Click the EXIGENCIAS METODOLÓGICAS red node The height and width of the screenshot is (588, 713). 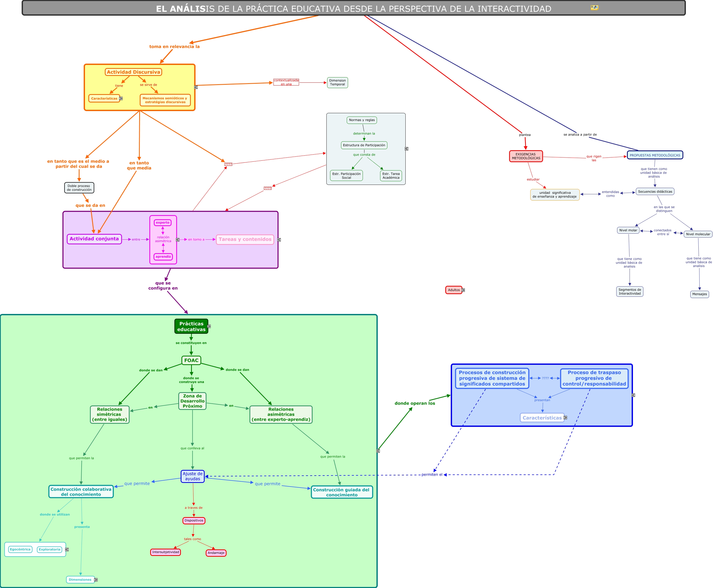pyautogui.click(x=526, y=156)
